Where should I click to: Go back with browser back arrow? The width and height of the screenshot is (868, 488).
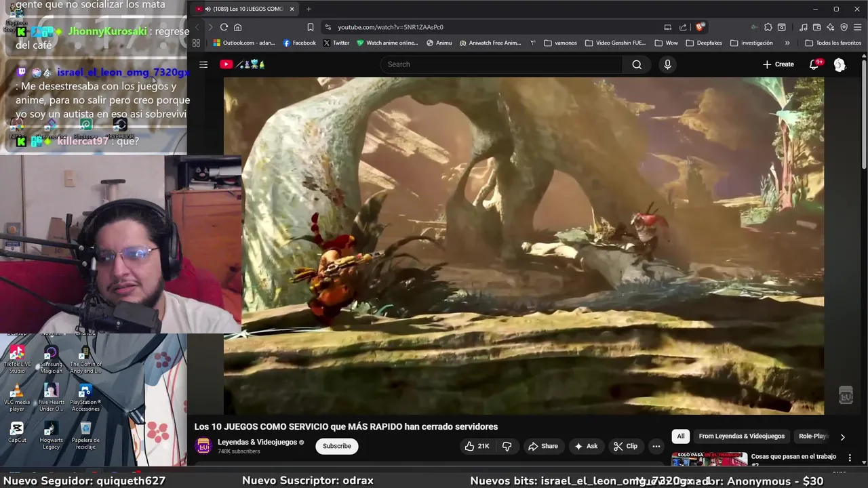tap(197, 27)
